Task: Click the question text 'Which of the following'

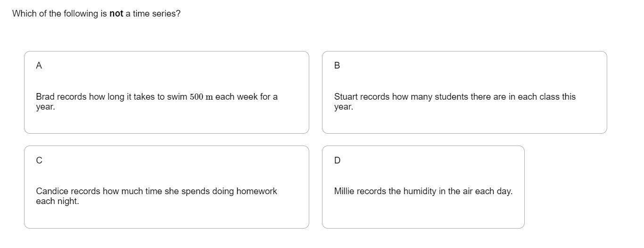Action: click(96, 14)
